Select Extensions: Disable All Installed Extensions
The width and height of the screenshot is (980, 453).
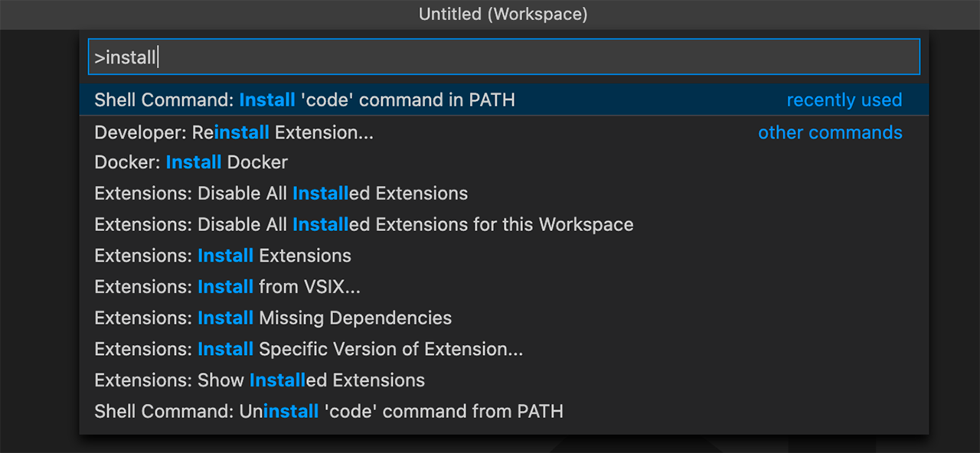504,194
